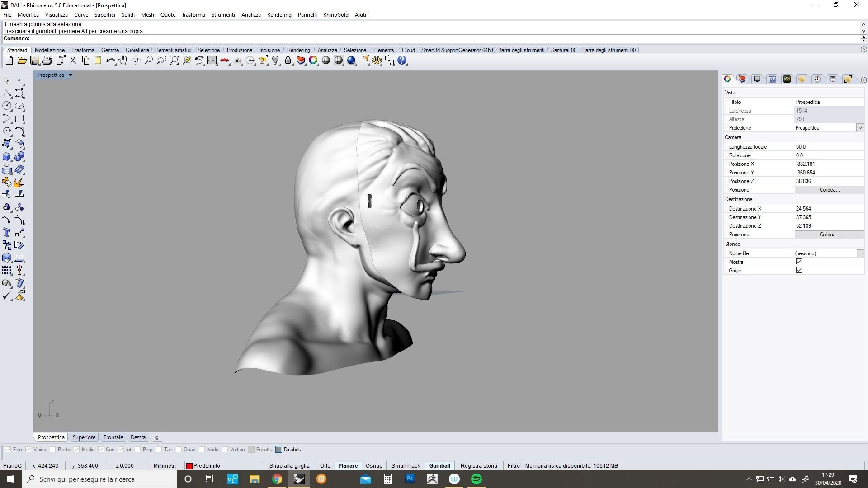Screen dimensions: 868x488
Task: Click the camera Posizione Colloca button
Action: [x=829, y=190]
